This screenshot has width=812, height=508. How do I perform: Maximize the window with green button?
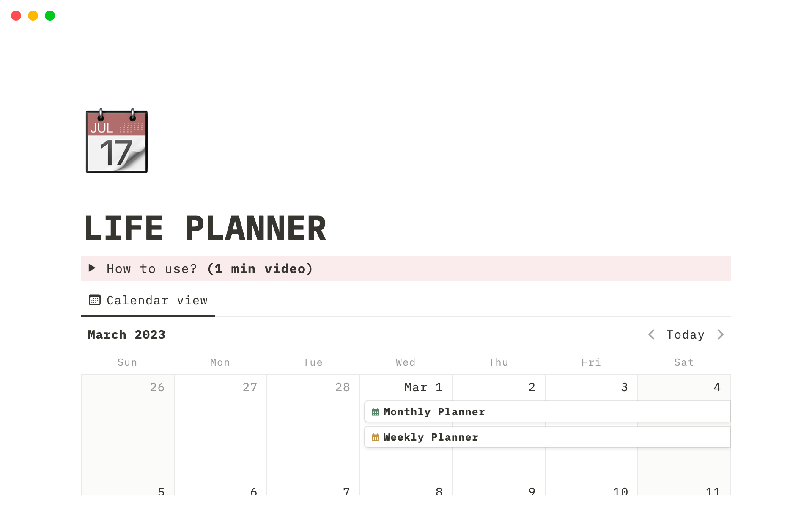[x=50, y=16]
